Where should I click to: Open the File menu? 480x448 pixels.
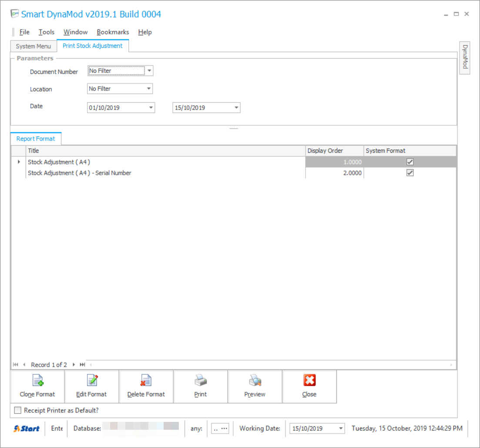(24, 32)
